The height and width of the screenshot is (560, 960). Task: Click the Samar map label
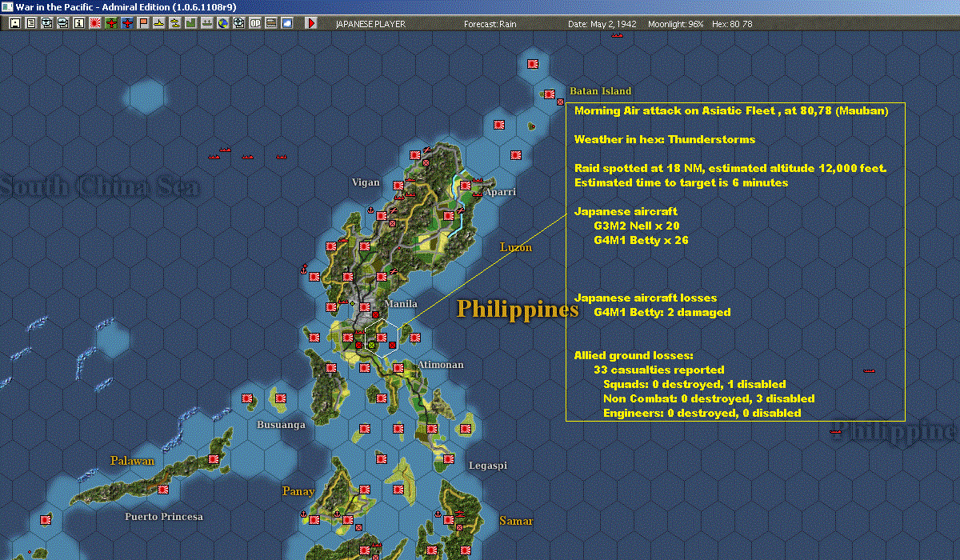point(516,521)
